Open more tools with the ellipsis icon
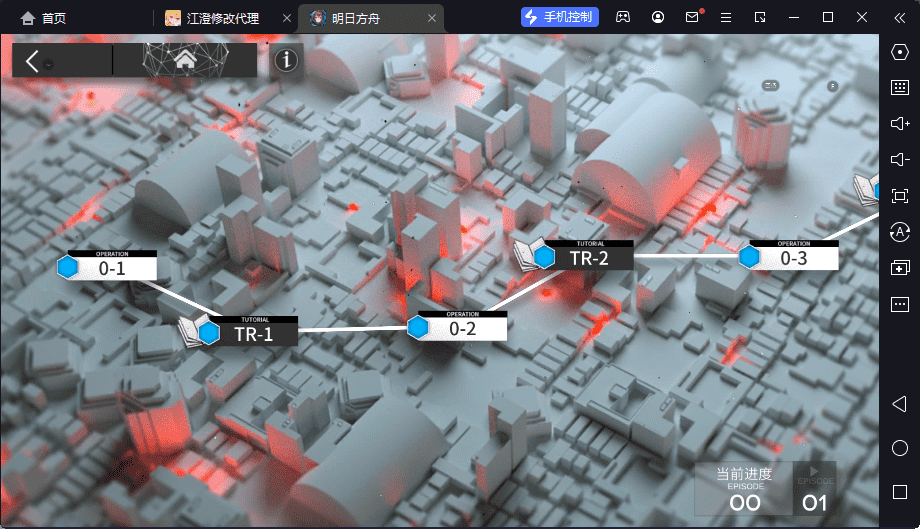920x529 pixels. [899, 304]
